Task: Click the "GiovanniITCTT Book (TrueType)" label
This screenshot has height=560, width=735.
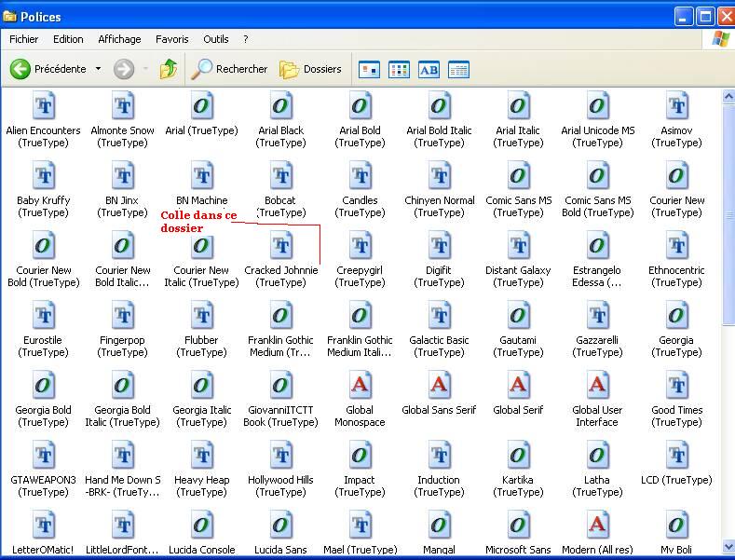Action: point(280,416)
